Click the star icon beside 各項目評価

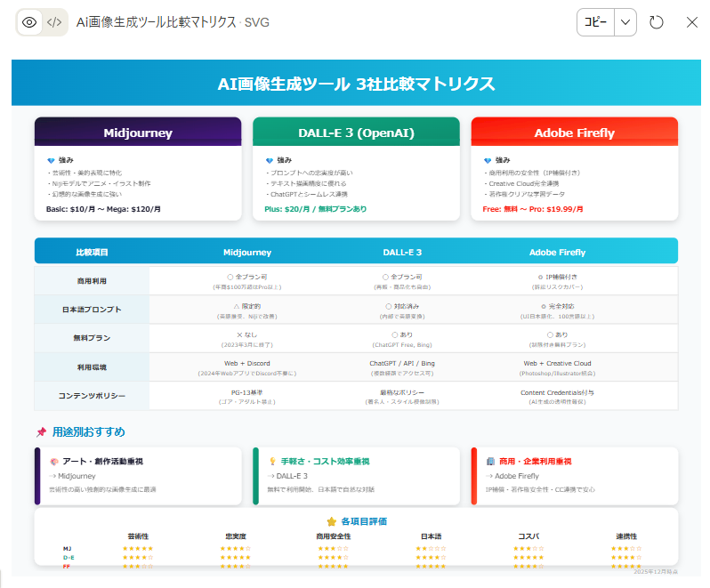point(332,521)
